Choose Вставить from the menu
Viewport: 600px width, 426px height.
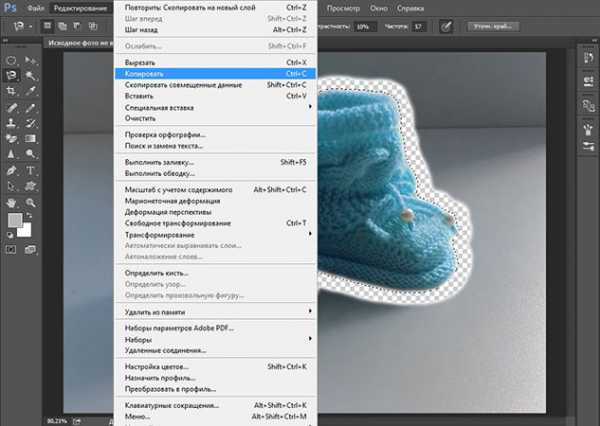[215, 96]
